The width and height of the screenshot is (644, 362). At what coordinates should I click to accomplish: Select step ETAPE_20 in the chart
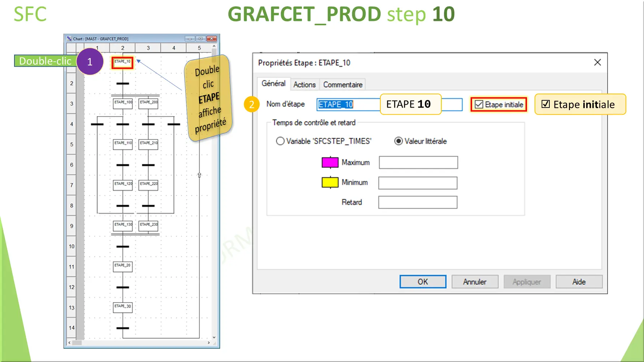(x=123, y=266)
